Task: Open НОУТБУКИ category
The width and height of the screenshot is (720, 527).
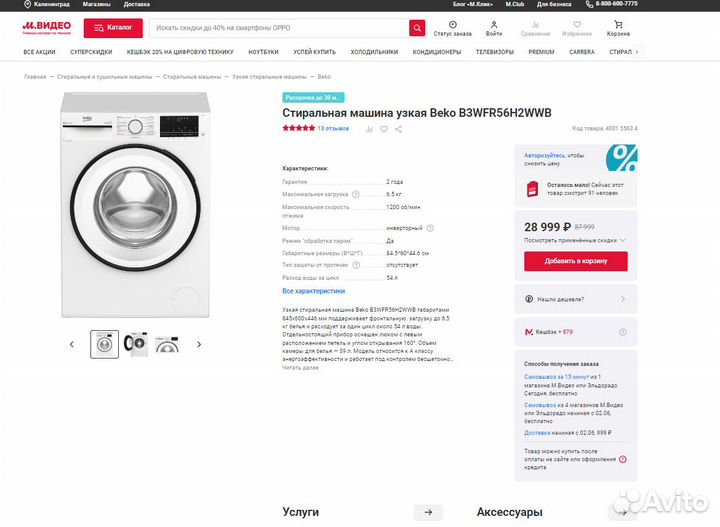Action: [263, 52]
